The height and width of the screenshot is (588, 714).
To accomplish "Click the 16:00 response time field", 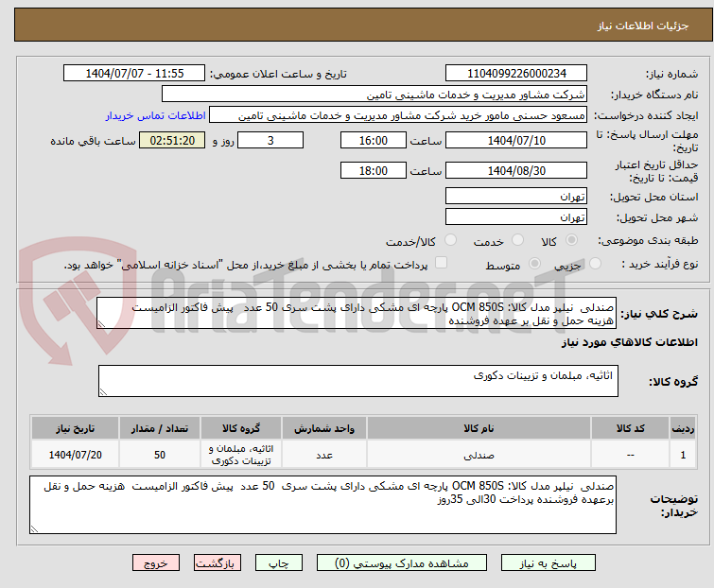I will click(x=374, y=140).
